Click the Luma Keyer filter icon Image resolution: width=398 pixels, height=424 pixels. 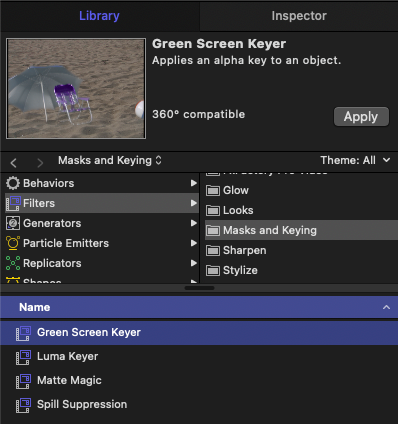click(23, 357)
